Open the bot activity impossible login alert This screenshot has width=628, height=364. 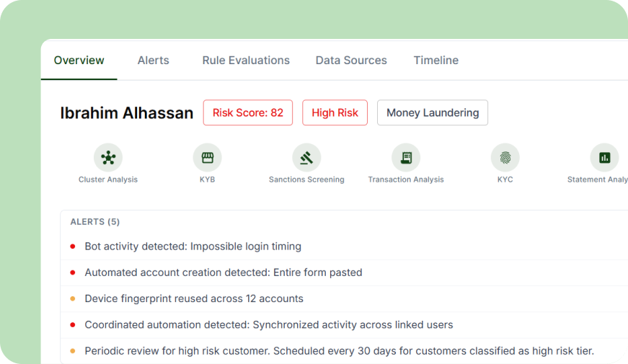click(193, 247)
